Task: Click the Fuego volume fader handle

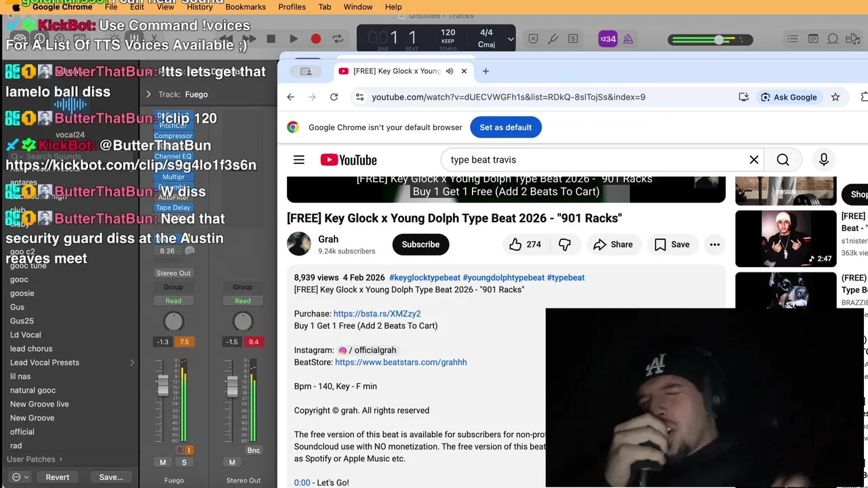Action: [x=163, y=384]
